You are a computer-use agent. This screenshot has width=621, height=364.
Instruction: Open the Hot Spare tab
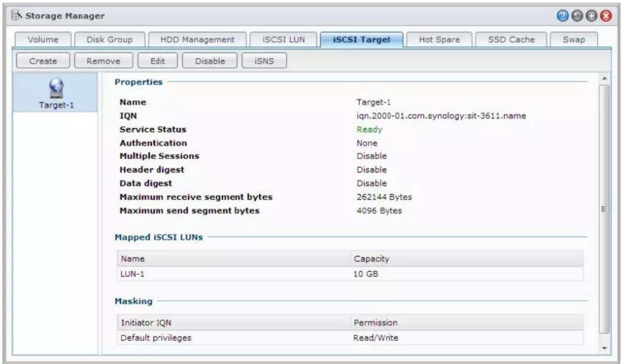point(439,40)
